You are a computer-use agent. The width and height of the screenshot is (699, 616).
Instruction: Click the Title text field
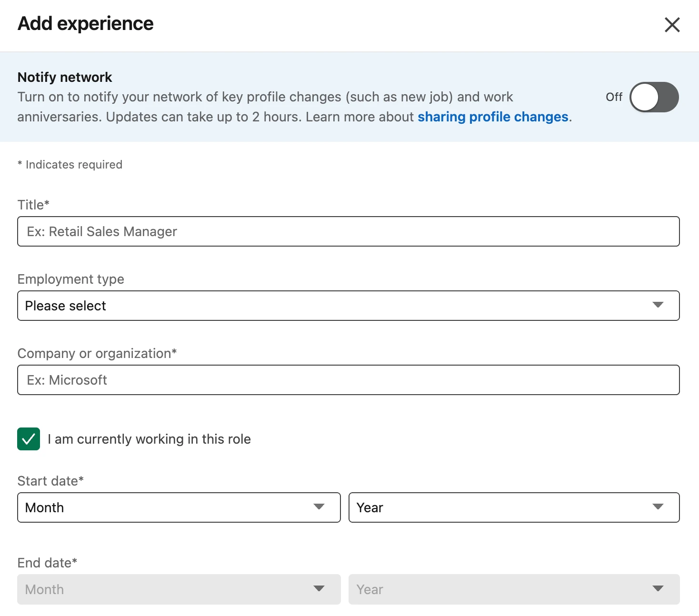tap(348, 232)
